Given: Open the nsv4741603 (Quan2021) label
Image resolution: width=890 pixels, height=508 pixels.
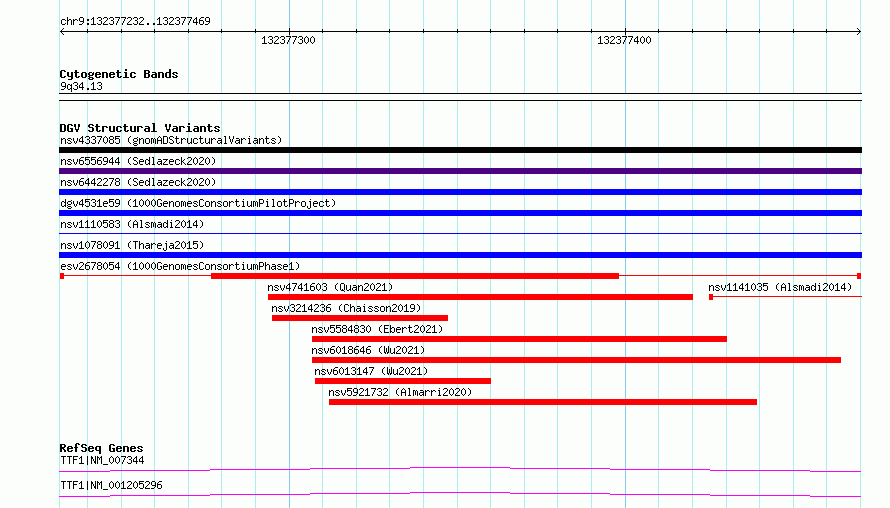Looking at the screenshot, I should tap(330, 287).
